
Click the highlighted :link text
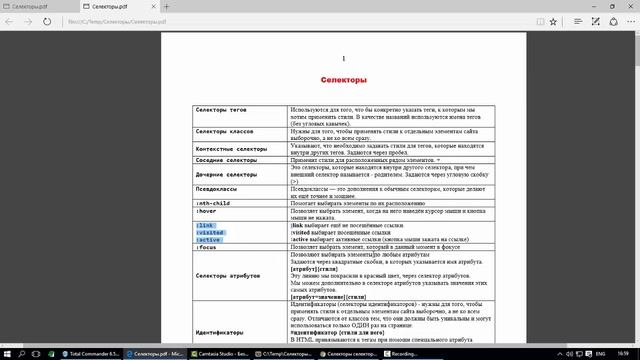point(206,225)
